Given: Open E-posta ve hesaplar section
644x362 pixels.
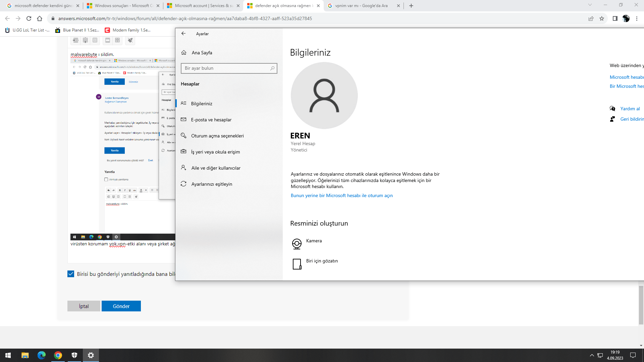Looking at the screenshot, I should coord(211,120).
